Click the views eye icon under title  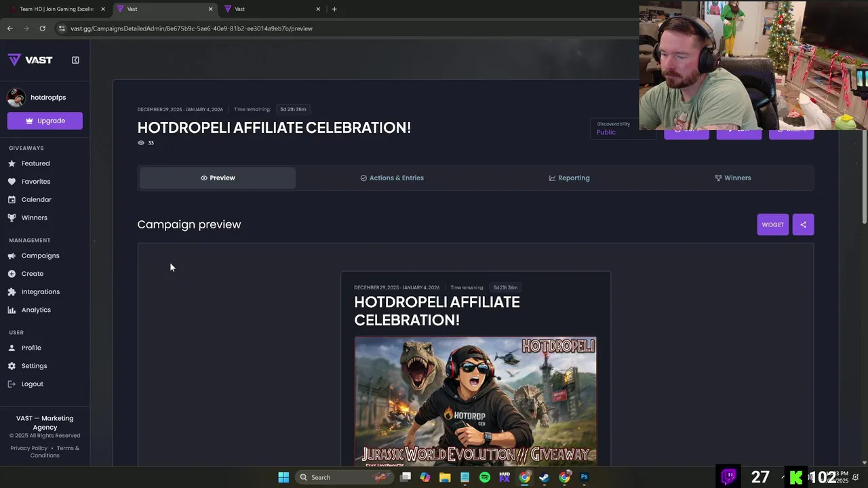pos(141,143)
